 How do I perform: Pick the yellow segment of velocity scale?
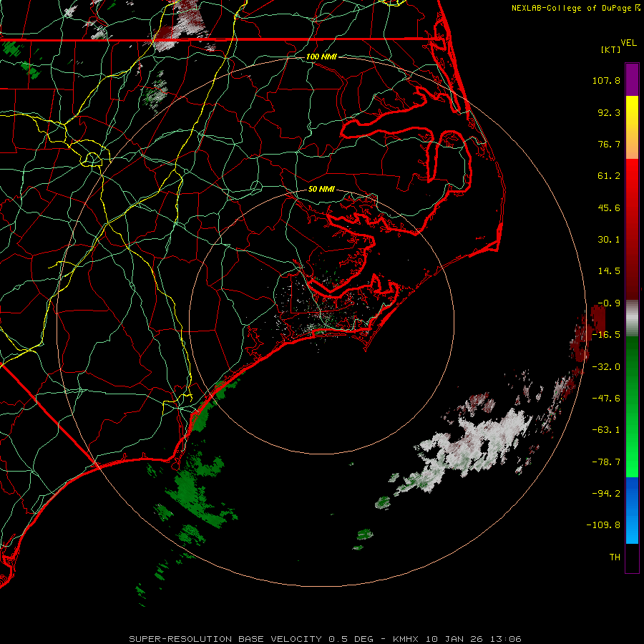[632, 111]
